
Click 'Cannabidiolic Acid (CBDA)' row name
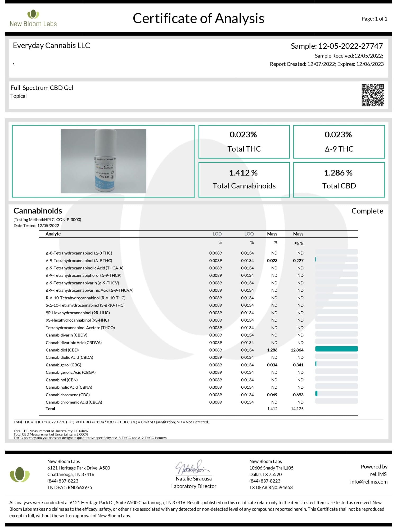click(x=69, y=358)
